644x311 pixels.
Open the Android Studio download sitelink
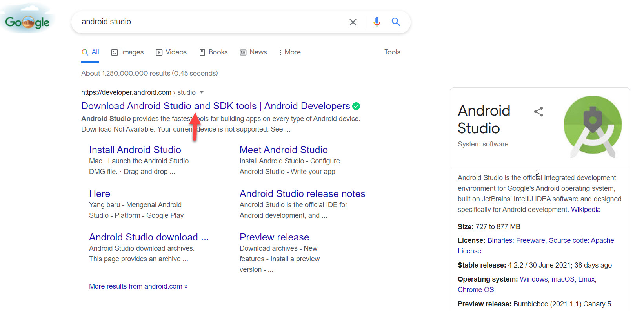(x=149, y=237)
